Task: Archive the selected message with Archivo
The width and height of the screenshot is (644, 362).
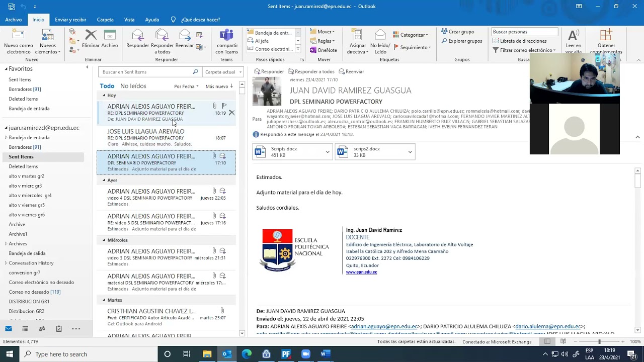Action: pyautogui.click(x=110, y=39)
